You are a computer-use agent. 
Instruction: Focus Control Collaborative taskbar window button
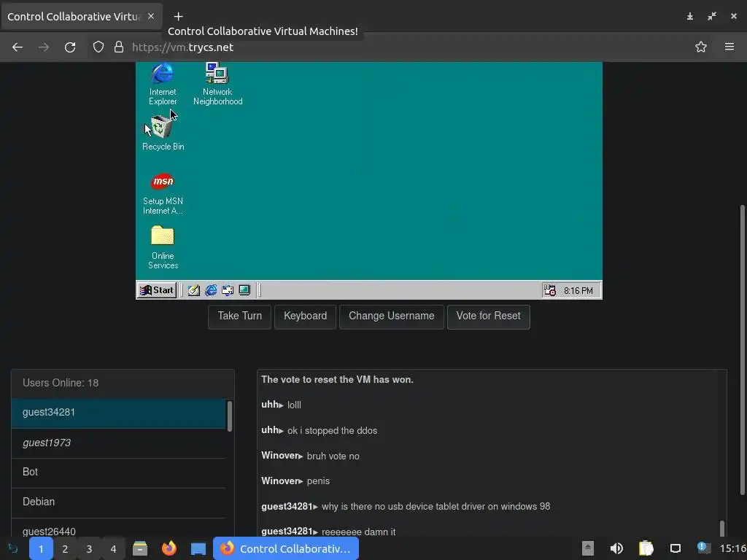[x=286, y=548]
